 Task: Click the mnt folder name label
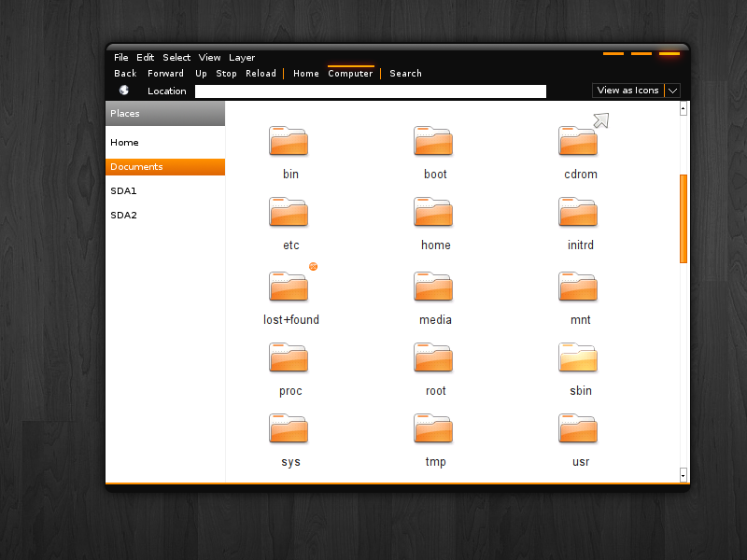pos(581,320)
